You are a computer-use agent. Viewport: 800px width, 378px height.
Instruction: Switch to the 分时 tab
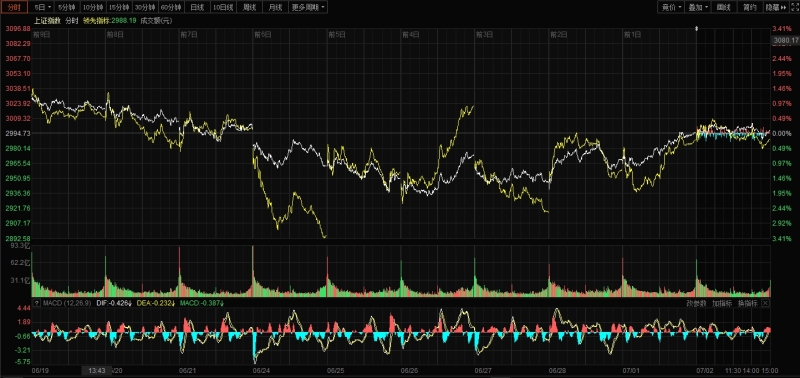14,7
